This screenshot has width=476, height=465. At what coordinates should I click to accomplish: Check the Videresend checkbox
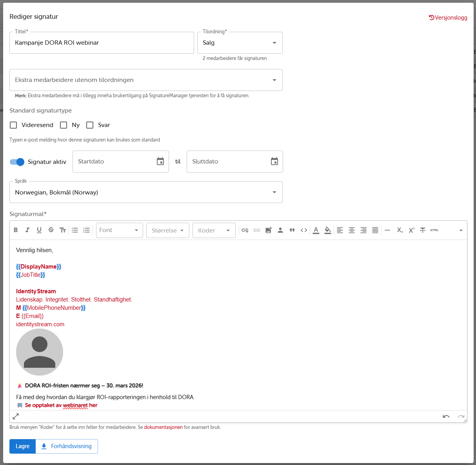pos(13,125)
